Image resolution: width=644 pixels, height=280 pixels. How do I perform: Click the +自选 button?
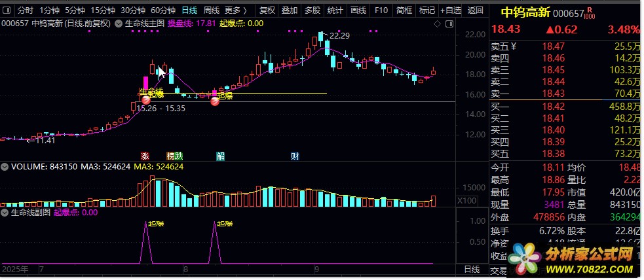tap(450, 10)
